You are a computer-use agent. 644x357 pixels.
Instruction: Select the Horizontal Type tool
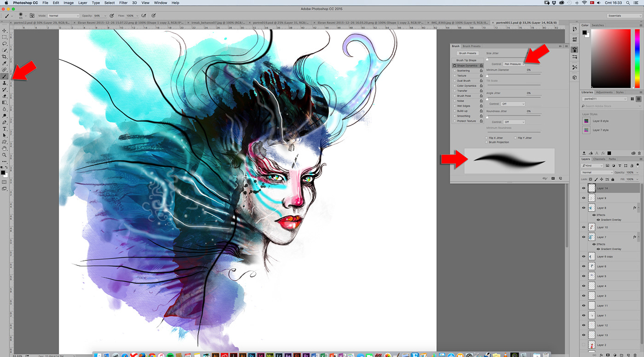[5, 129]
